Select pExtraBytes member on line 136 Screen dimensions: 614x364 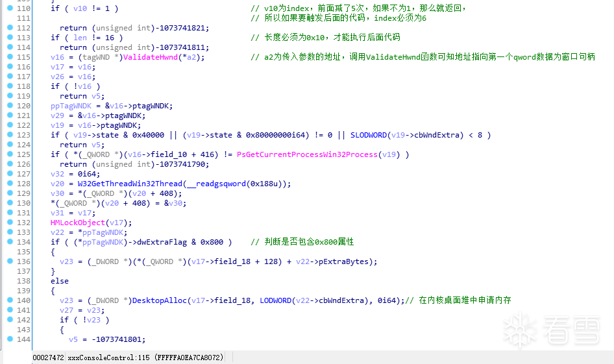[x=343, y=261]
